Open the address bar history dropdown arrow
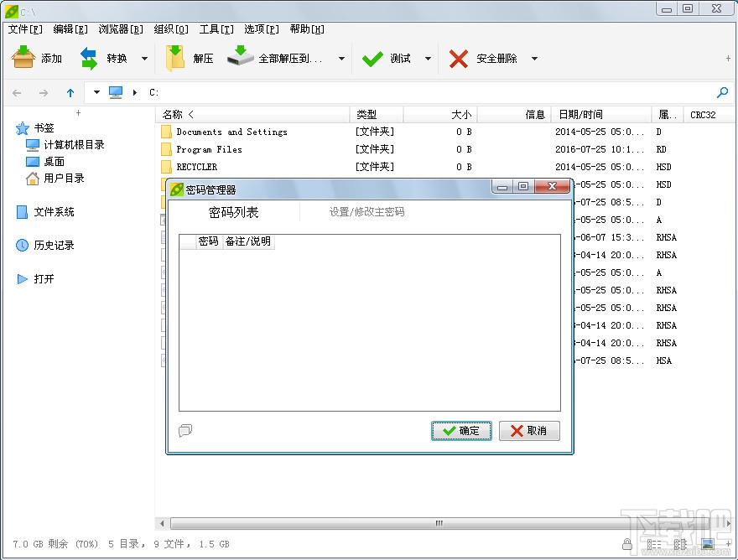The height and width of the screenshot is (560, 738). click(x=96, y=92)
